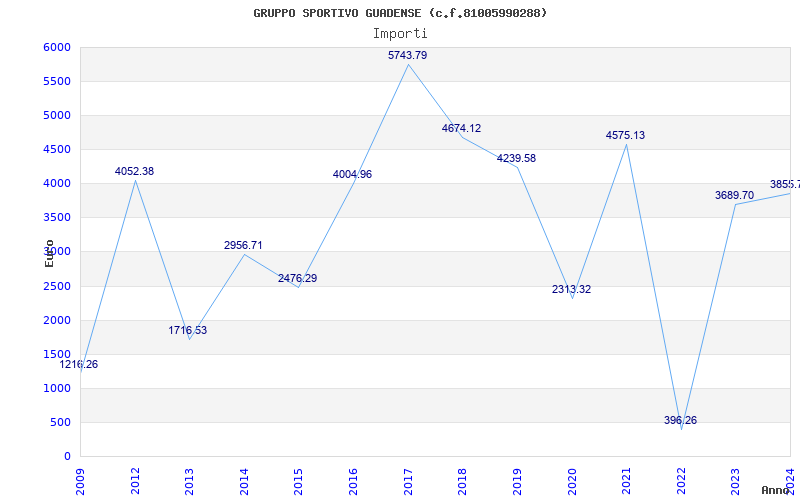The image size is (800, 500).
Task: Click the 3689.70 value label
Action: tap(734, 195)
